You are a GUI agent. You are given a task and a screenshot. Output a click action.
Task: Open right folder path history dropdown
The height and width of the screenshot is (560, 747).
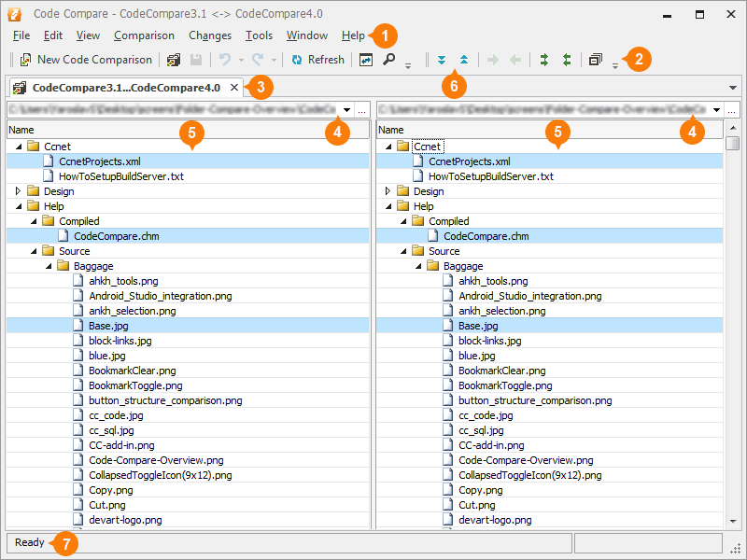(716, 110)
